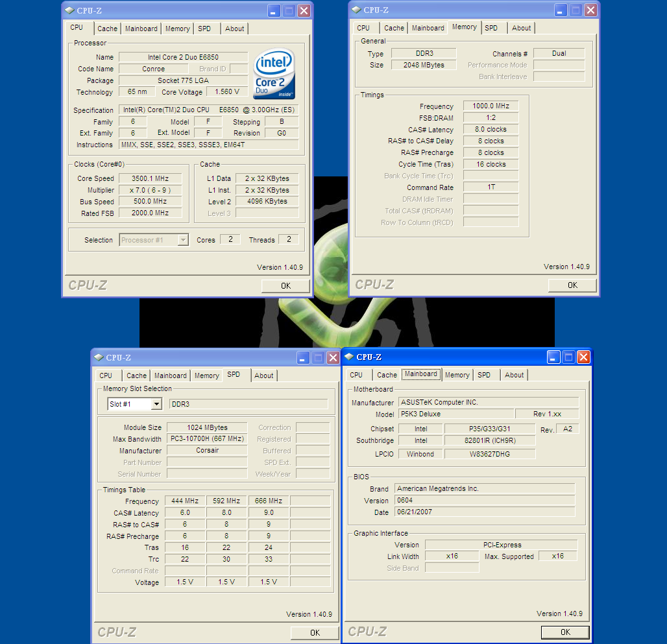This screenshot has width=667, height=644.
Task: Click the Core Speed 3500.1 MHz field
Action: pyautogui.click(x=150, y=178)
